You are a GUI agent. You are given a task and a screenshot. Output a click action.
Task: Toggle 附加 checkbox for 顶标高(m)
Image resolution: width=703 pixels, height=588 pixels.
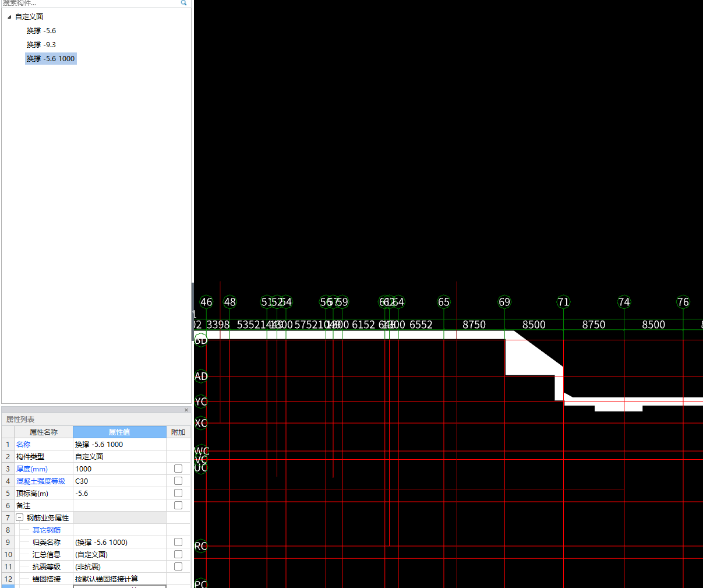[x=178, y=493]
